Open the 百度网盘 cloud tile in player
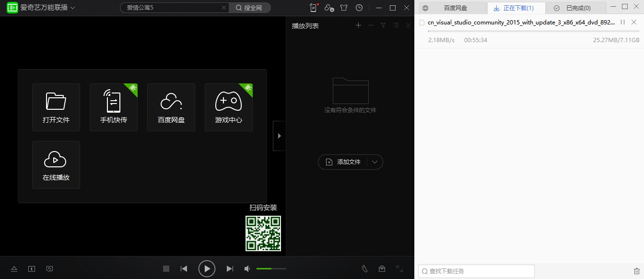 tap(171, 107)
